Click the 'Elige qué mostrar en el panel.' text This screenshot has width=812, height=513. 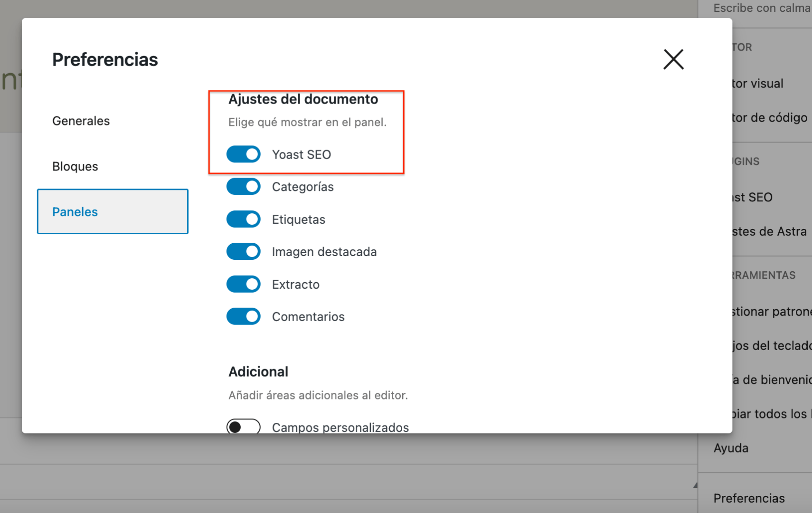(x=307, y=122)
